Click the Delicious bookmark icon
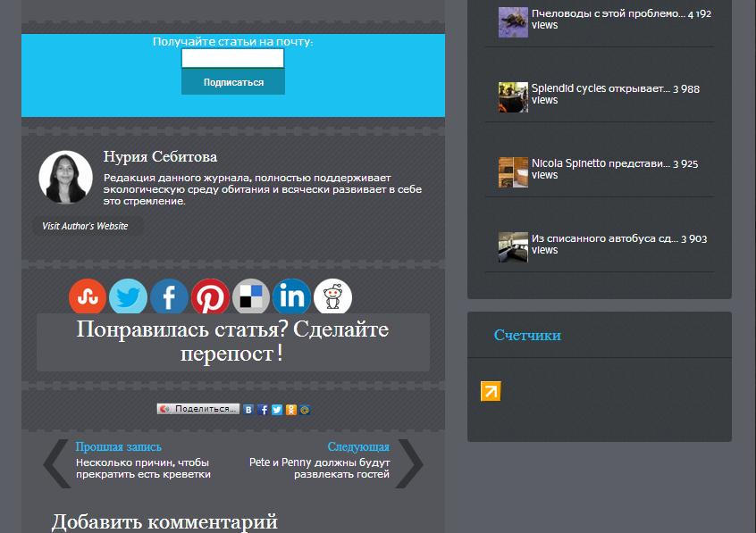Viewport: 756px width, 533px height. click(251, 296)
